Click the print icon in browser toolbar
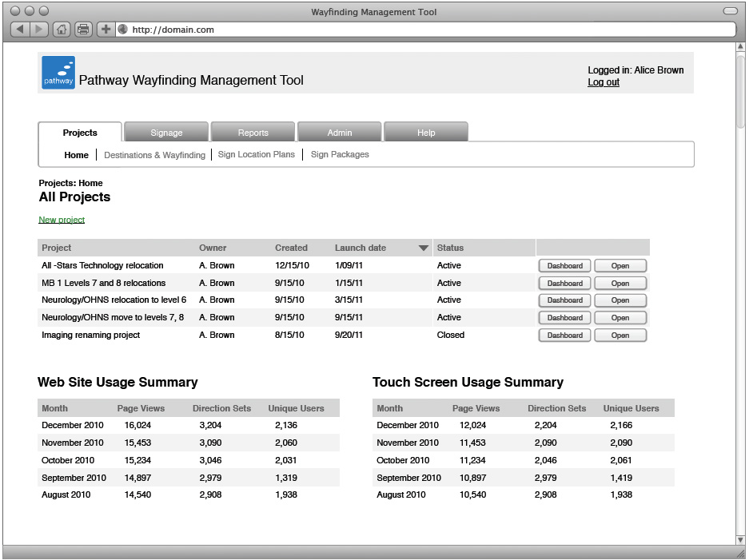 click(83, 30)
